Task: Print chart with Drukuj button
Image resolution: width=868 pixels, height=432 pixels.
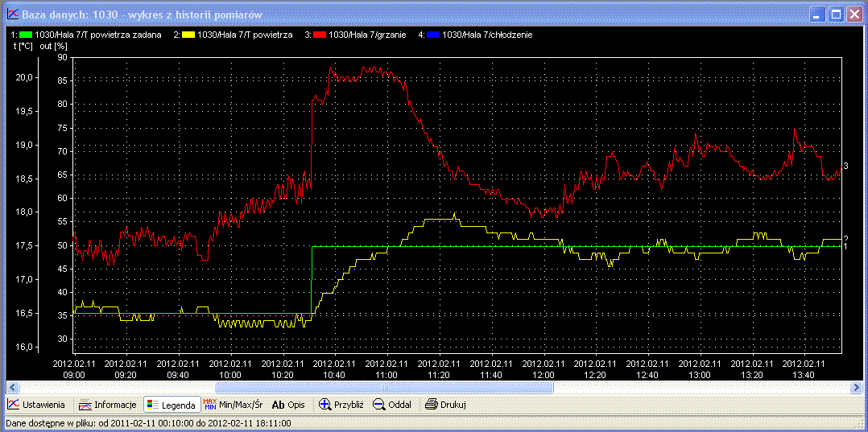Action: [x=445, y=405]
